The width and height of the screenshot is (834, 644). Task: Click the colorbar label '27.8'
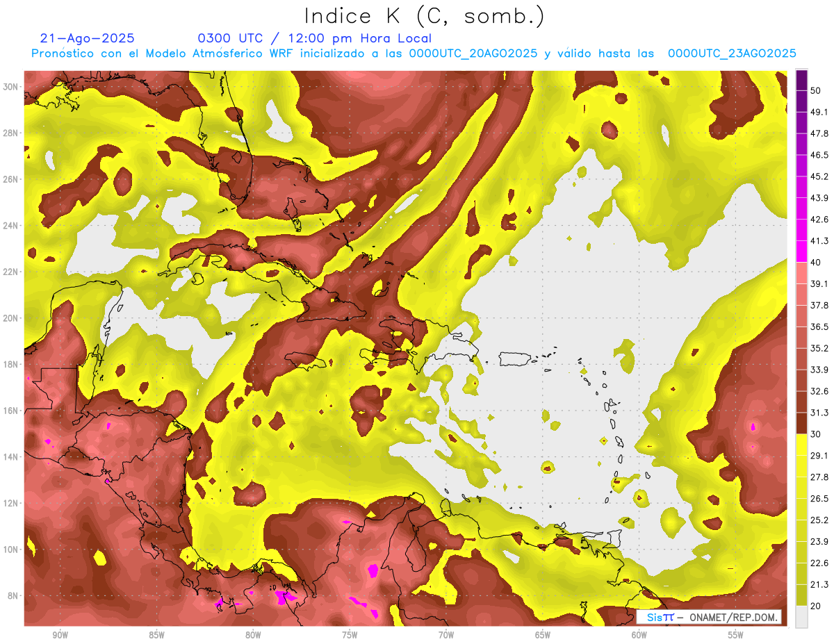point(819,477)
